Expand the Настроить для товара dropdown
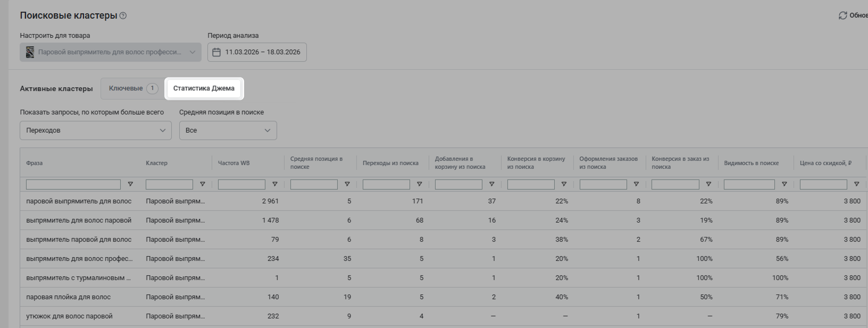Viewport: 868px width, 328px height. (x=192, y=52)
